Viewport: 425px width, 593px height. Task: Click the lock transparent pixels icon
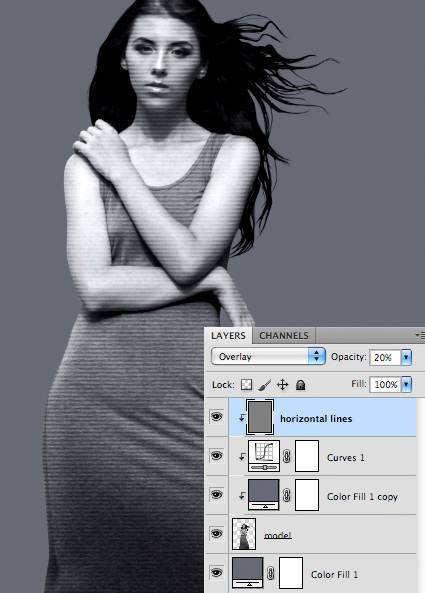click(247, 385)
